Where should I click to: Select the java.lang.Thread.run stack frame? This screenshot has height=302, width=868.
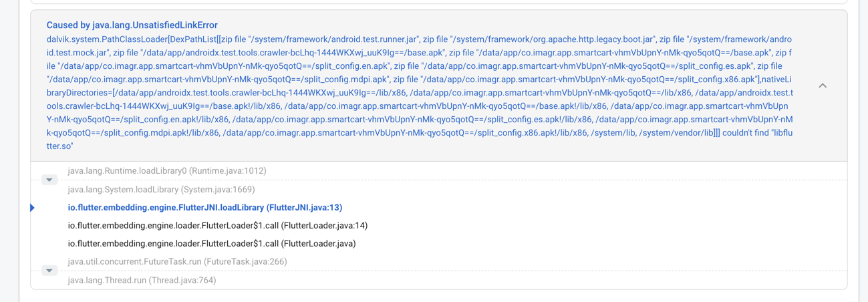click(x=142, y=281)
